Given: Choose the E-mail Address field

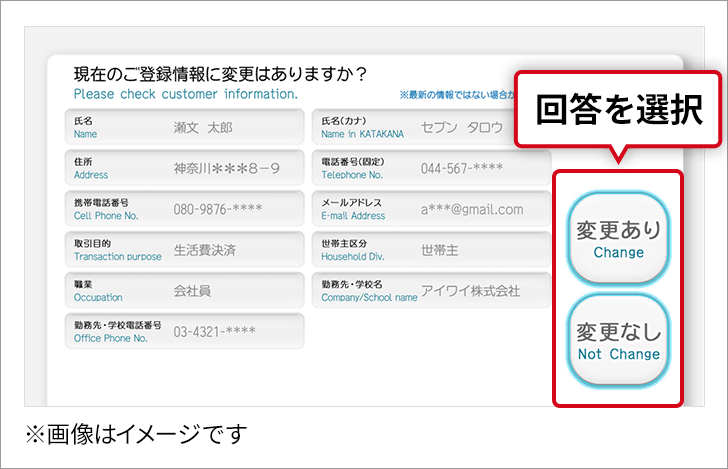Looking at the screenshot, I should click(x=431, y=209).
